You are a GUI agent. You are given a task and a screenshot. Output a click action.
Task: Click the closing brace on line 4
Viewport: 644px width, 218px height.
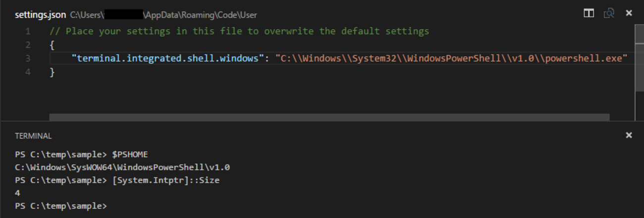[52, 72]
